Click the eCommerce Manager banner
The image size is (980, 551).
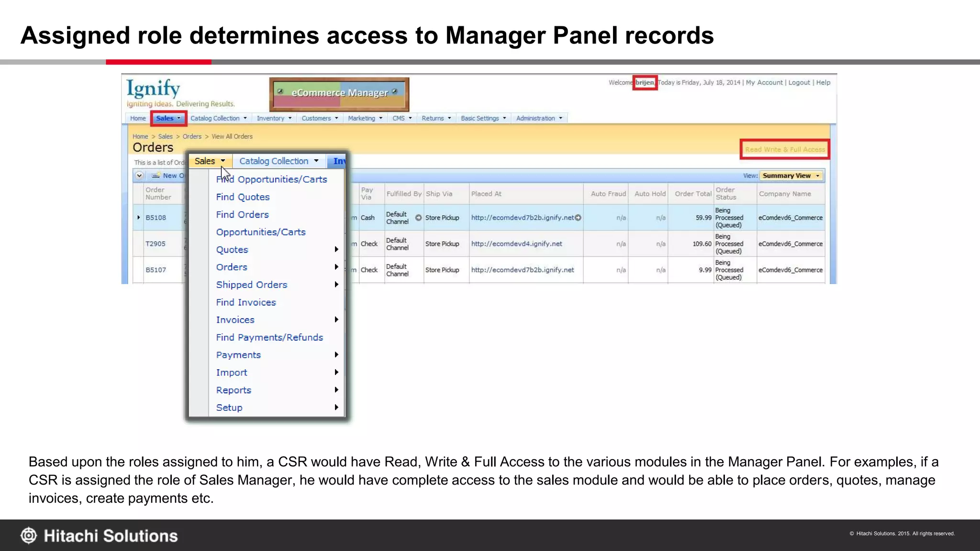pyautogui.click(x=339, y=94)
